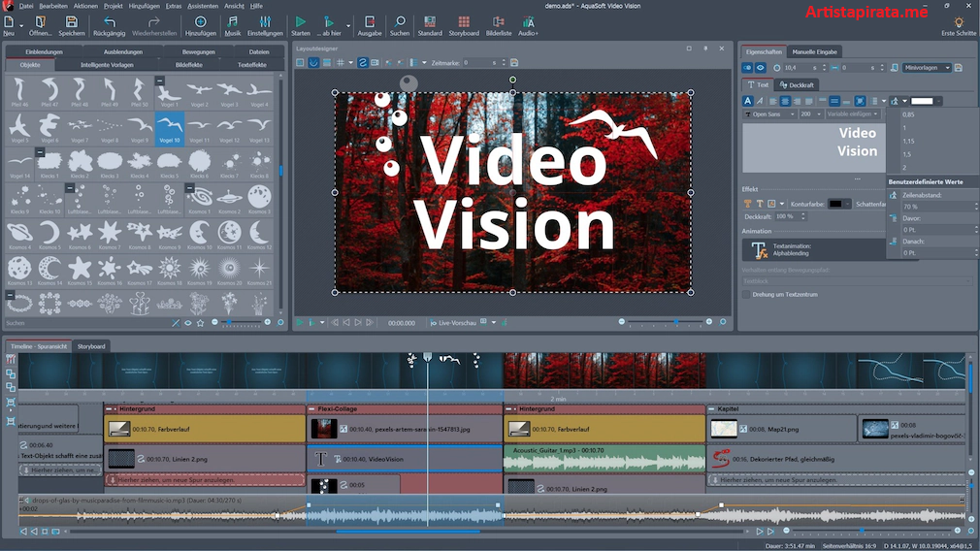980x551 pixels.
Task: Open Erste Schritte lightbulb
Action: coord(958,25)
